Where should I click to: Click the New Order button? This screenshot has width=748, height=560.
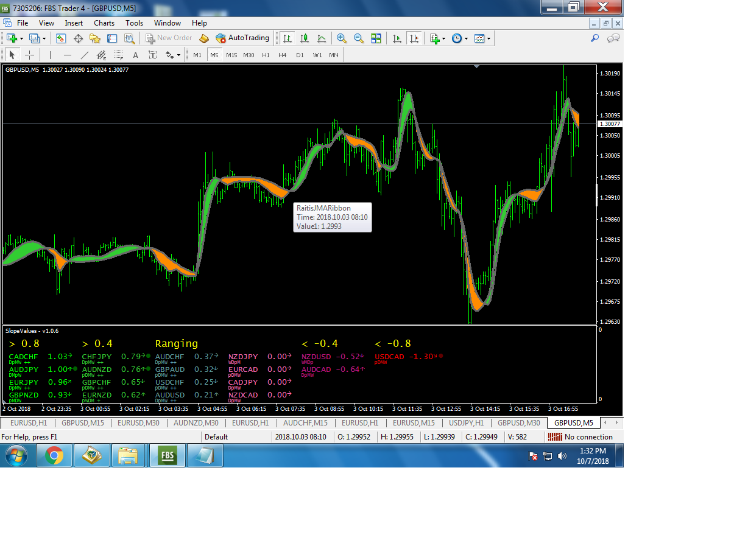pyautogui.click(x=169, y=38)
